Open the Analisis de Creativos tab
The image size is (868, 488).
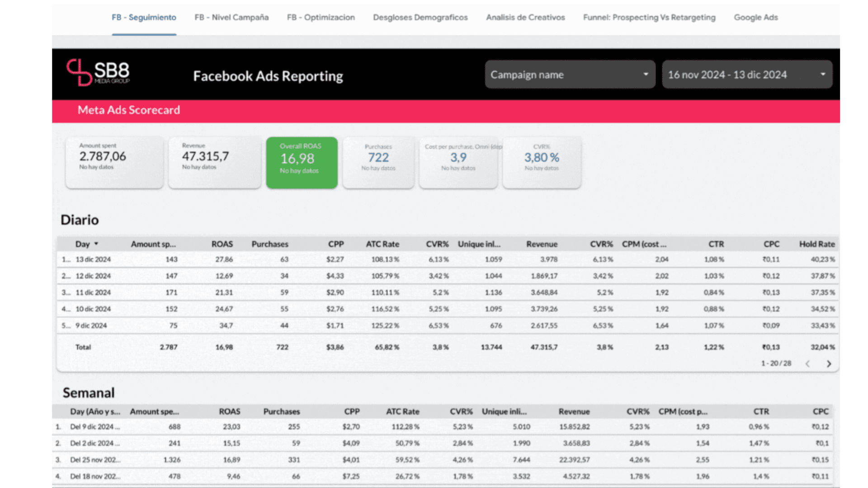tap(525, 18)
